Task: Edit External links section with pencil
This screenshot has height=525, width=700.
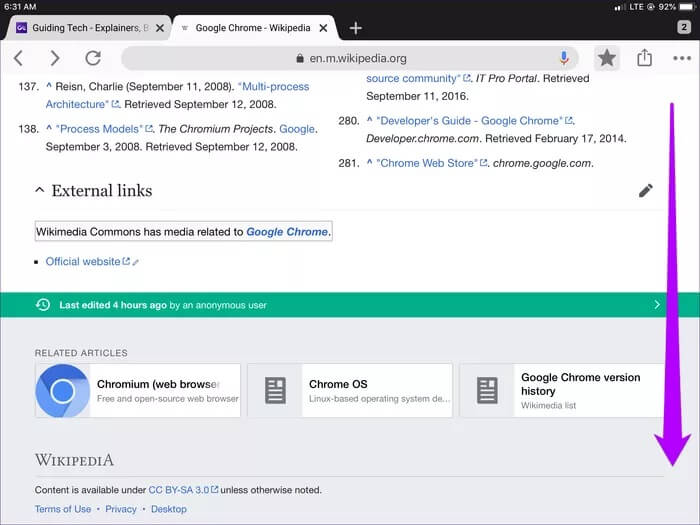Action: [646, 191]
